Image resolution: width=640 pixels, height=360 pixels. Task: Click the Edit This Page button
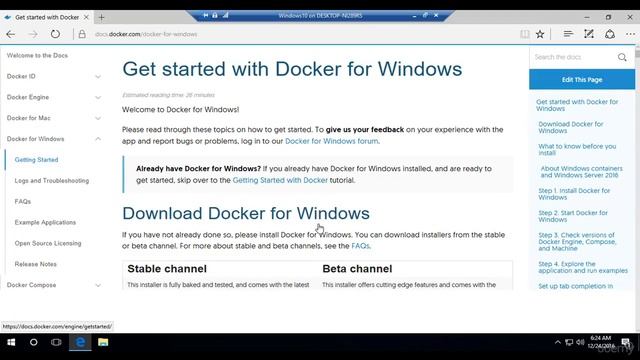582,80
